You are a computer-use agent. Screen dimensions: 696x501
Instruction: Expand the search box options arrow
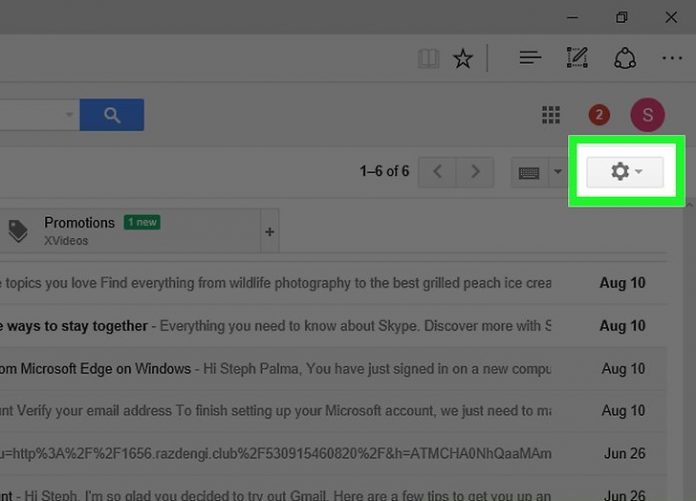(70, 115)
